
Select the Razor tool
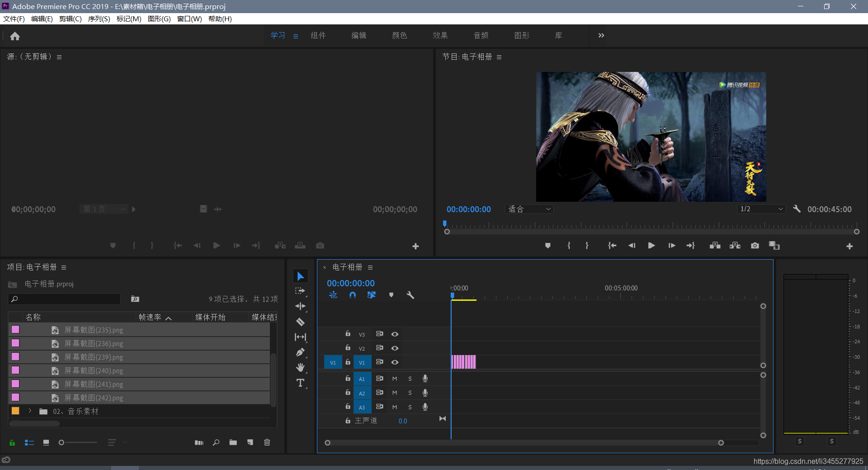pos(301,322)
